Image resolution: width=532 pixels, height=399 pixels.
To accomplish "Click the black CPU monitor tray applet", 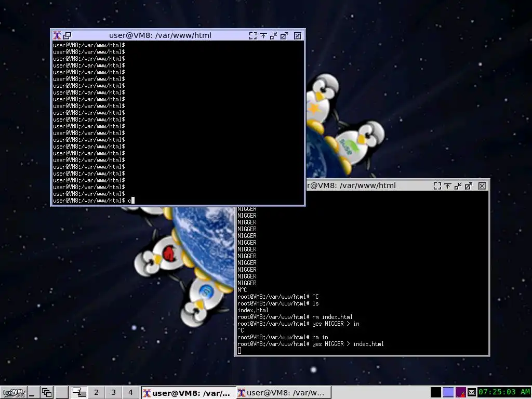I will point(436,393).
